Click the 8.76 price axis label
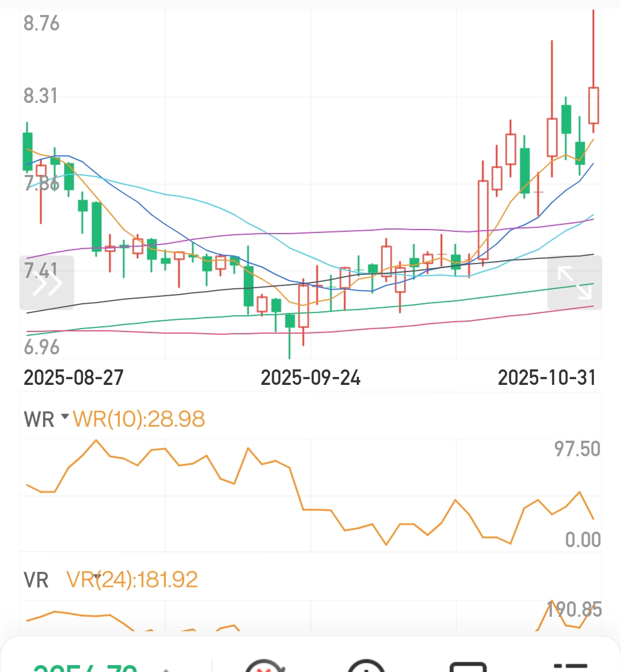Screen dimensions: 621x672 tap(41, 23)
